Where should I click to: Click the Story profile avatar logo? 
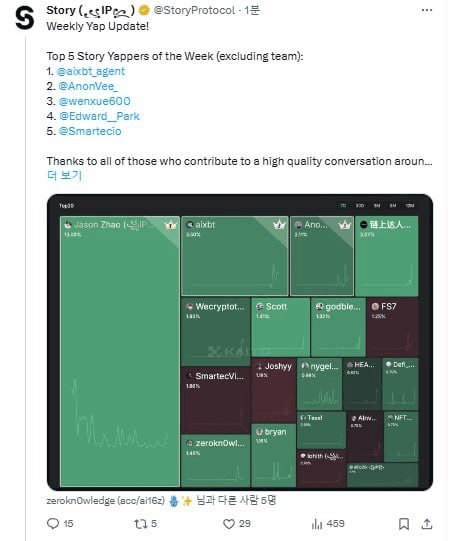click(25, 18)
